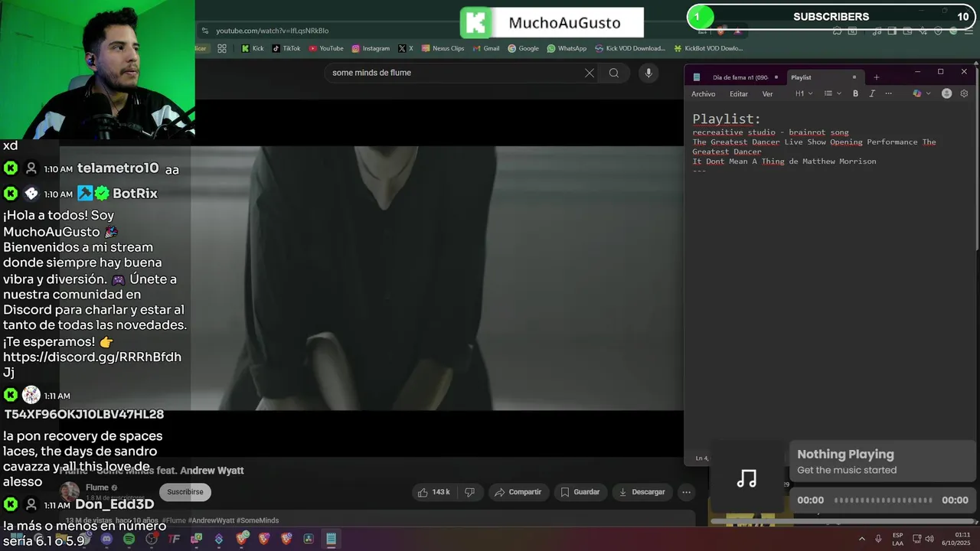
Task: Click the 'It Dont Mean A Thing' line
Action: [x=784, y=161]
